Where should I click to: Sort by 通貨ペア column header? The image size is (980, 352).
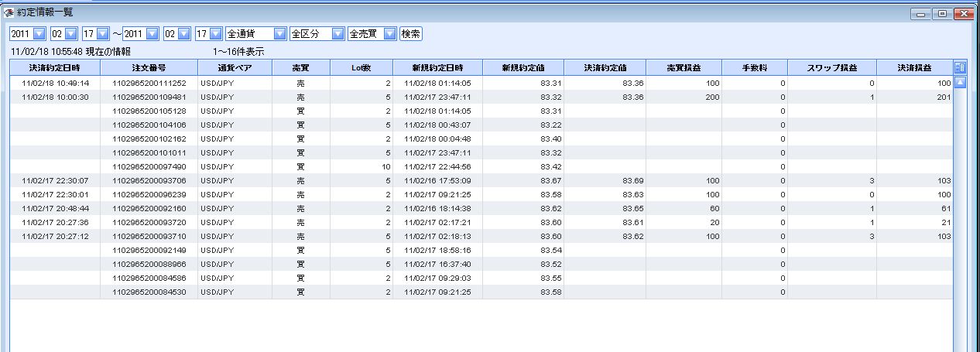click(235, 67)
